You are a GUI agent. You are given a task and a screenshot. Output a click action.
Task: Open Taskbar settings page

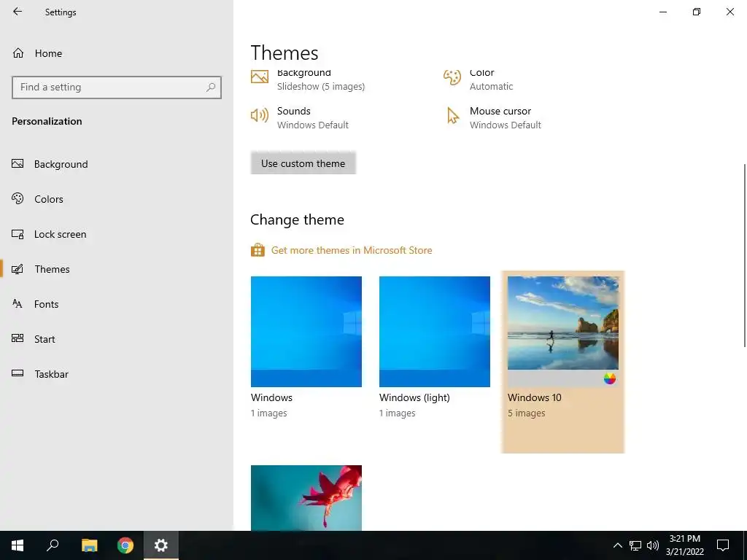tap(52, 374)
